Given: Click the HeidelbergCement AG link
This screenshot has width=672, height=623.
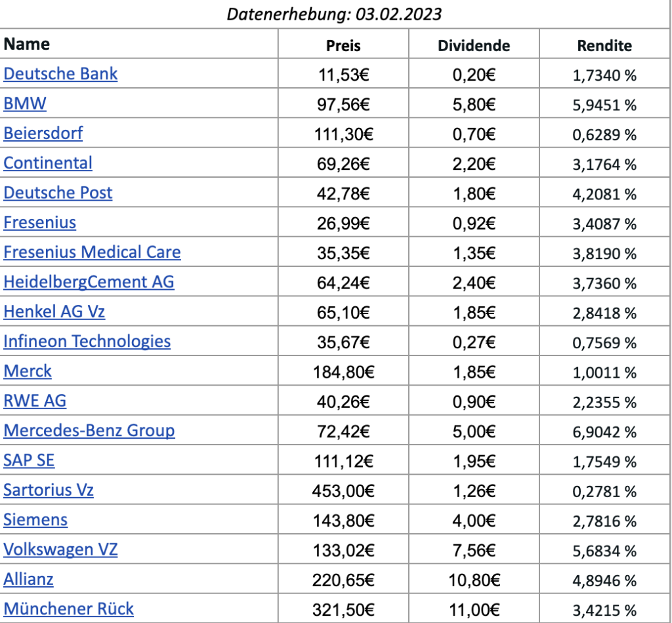Looking at the screenshot, I should [x=89, y=282].
